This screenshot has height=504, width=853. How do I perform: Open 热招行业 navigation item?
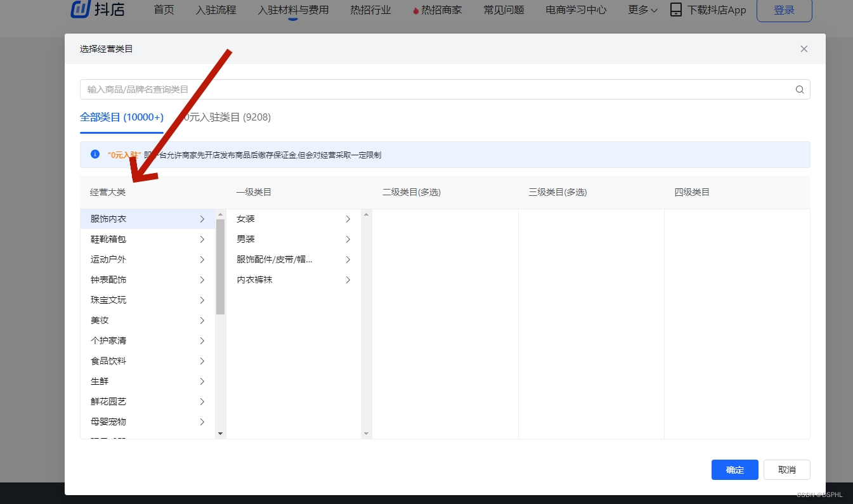pos(370,10)
